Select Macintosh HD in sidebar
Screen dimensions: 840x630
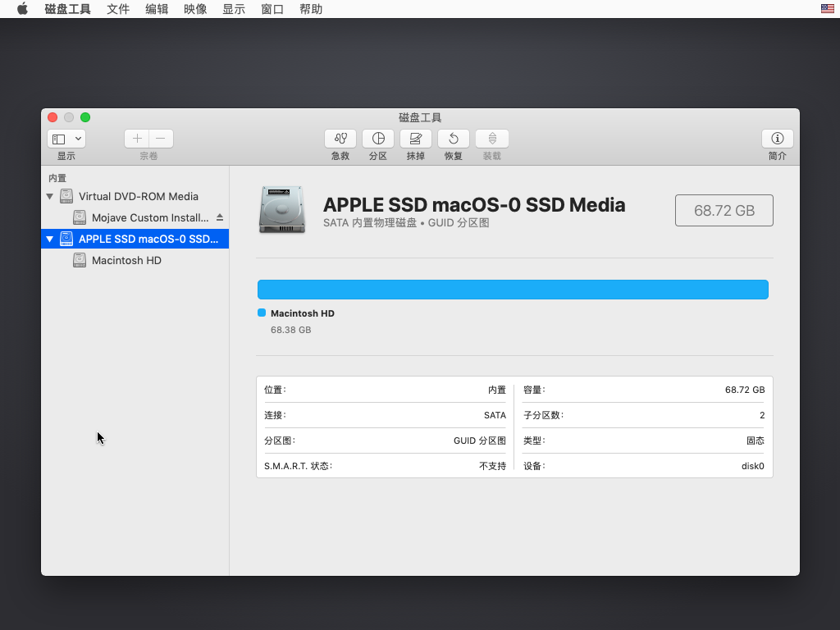pyautogui.click(x=135, y=260)
